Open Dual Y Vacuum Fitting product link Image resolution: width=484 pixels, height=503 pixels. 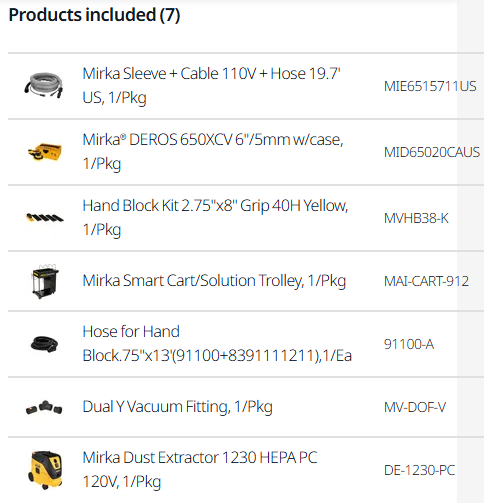(177, 407)
